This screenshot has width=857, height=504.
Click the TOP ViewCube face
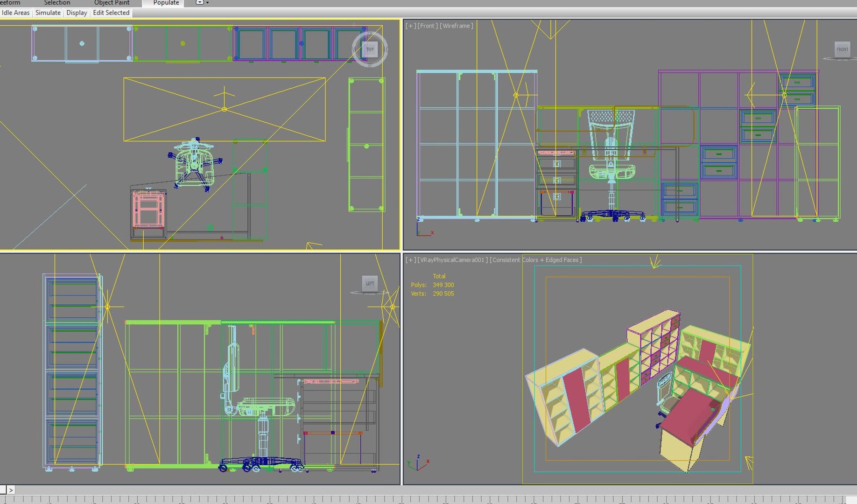tap(370, 49)
